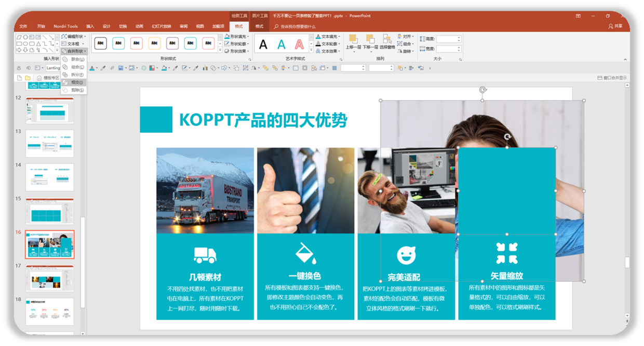Select 相交(I) intersect option
The width and height of the screenshot is (644, 346).
(x=73, y=82)
